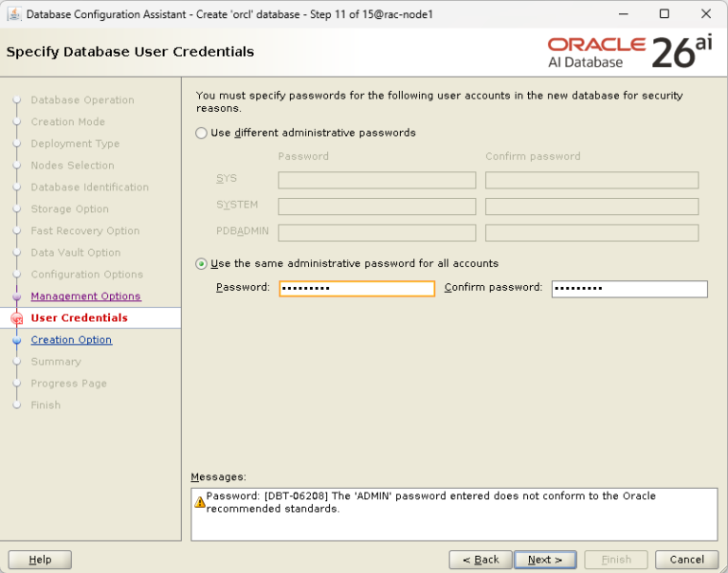Click the DBT-06208 warning message text

431,502
